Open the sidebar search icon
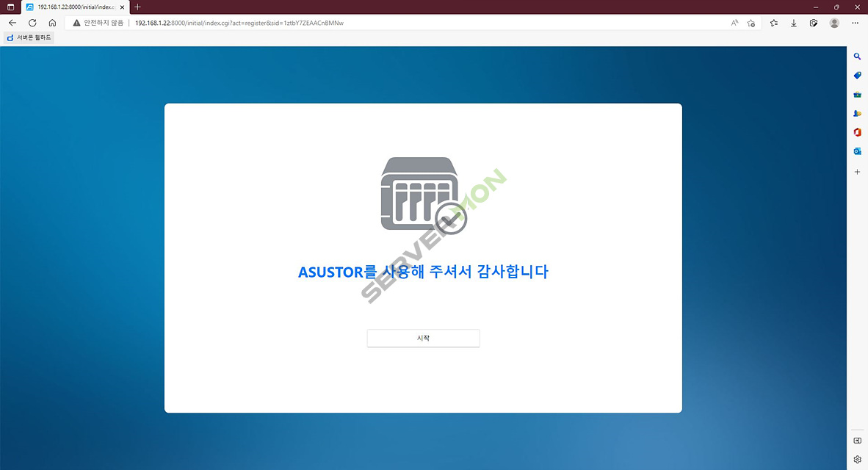 [857, 57]
